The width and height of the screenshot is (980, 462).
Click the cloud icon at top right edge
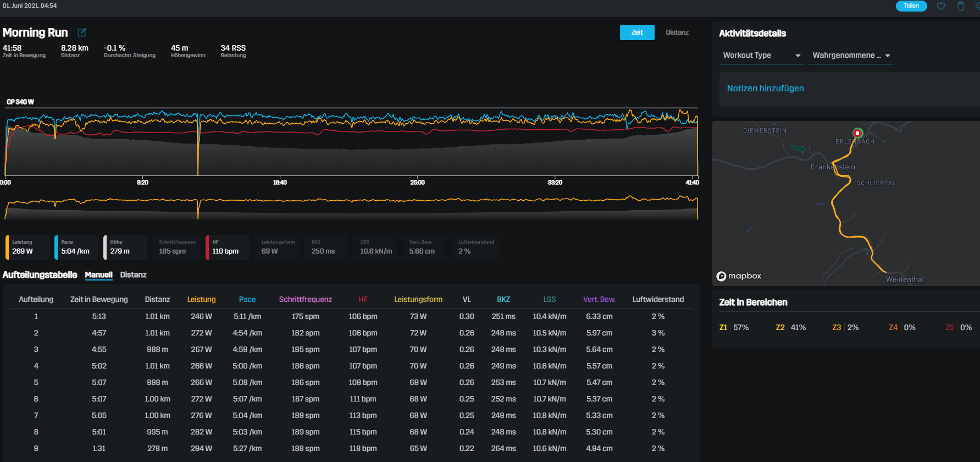coord(977,6)
